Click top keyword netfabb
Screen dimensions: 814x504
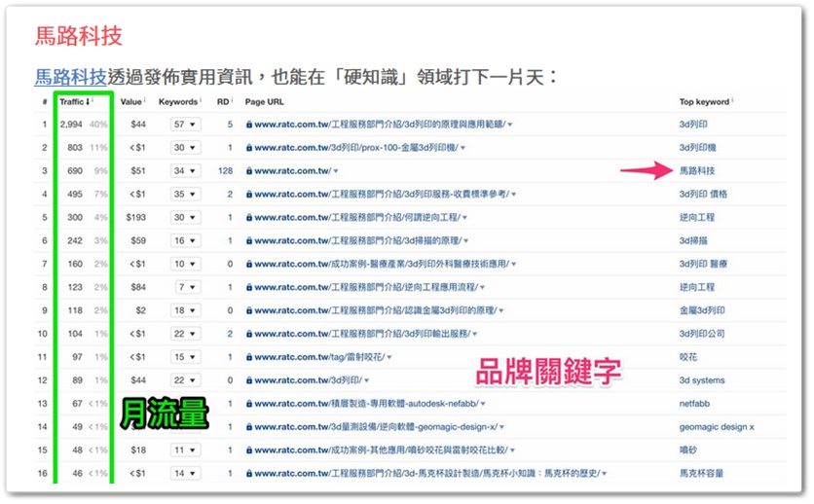point(694,404)
